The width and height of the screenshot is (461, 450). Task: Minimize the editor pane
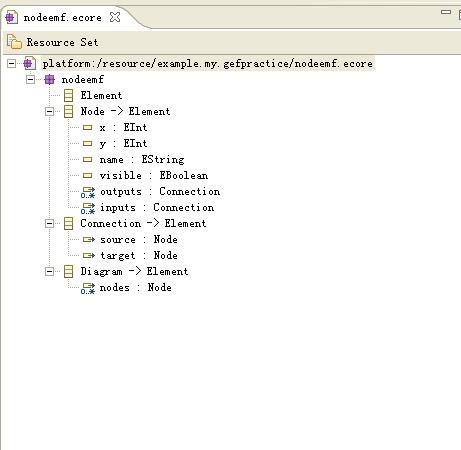coord(446,12)
